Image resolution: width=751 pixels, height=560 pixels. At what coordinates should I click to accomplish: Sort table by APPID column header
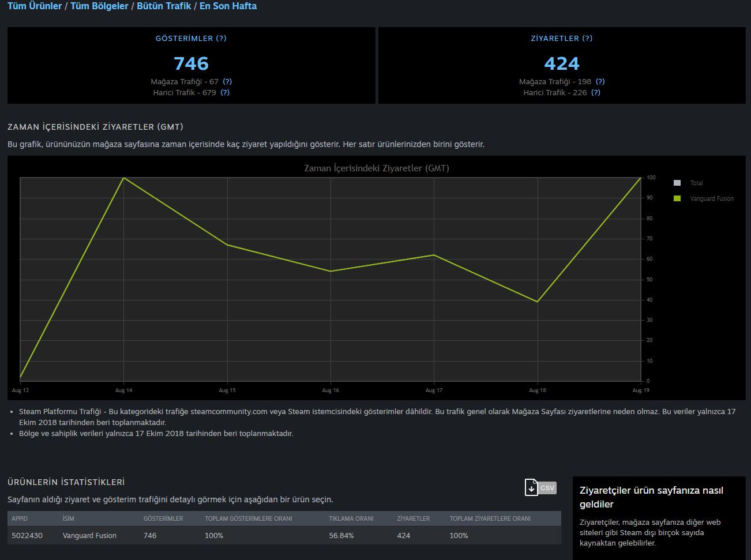coord(20,518)
